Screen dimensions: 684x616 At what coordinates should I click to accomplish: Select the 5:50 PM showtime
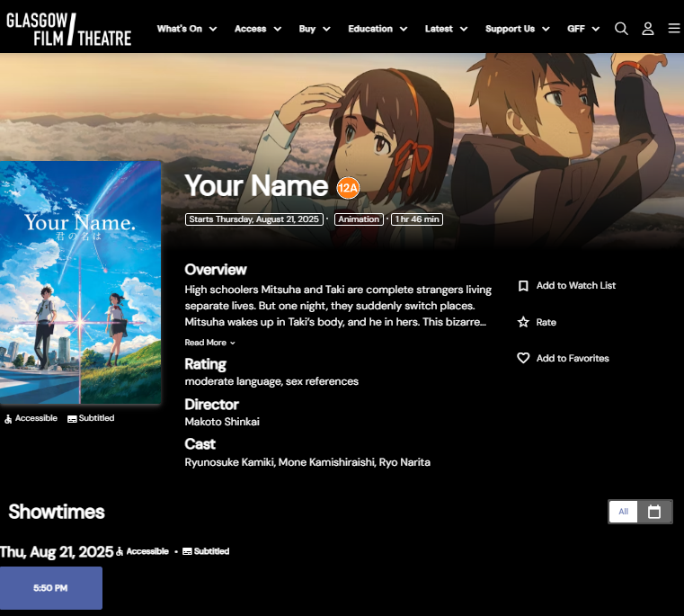[x=51, y=588]
